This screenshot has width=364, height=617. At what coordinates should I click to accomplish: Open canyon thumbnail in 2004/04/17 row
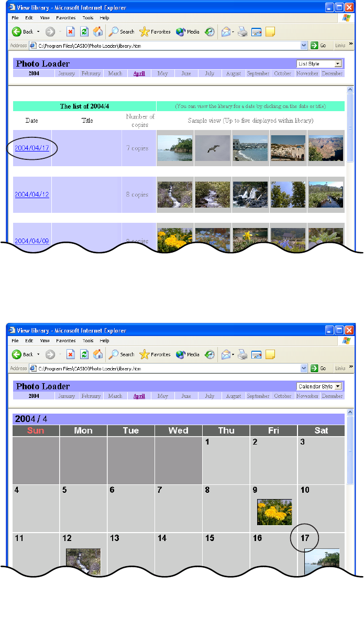point(325,148)
